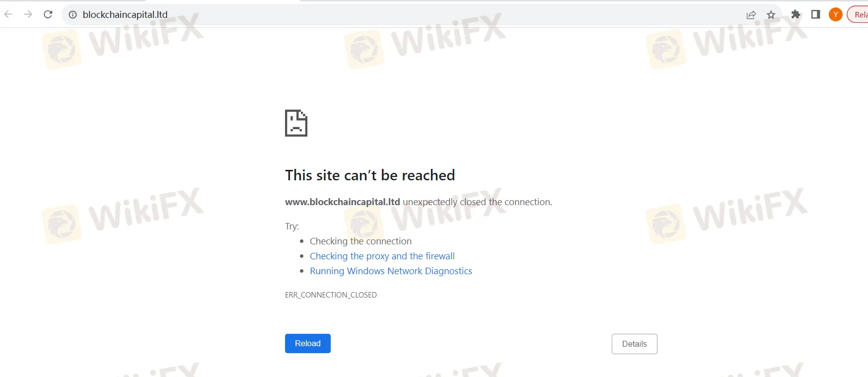Open Checking the proxy and the firewall link
Image resolution: width=868 pixels, height=377 pixels.
click(x=382, y=256)
